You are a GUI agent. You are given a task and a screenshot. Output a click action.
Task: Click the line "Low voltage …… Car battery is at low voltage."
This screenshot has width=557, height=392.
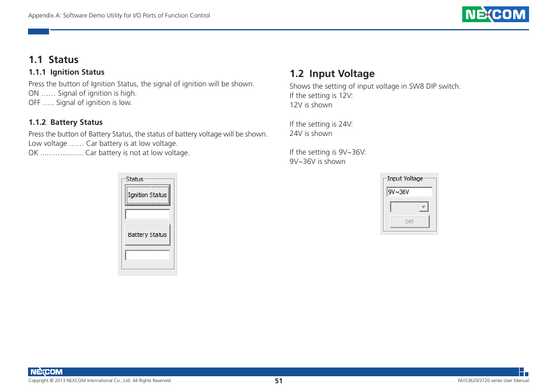tap(103, 143)
